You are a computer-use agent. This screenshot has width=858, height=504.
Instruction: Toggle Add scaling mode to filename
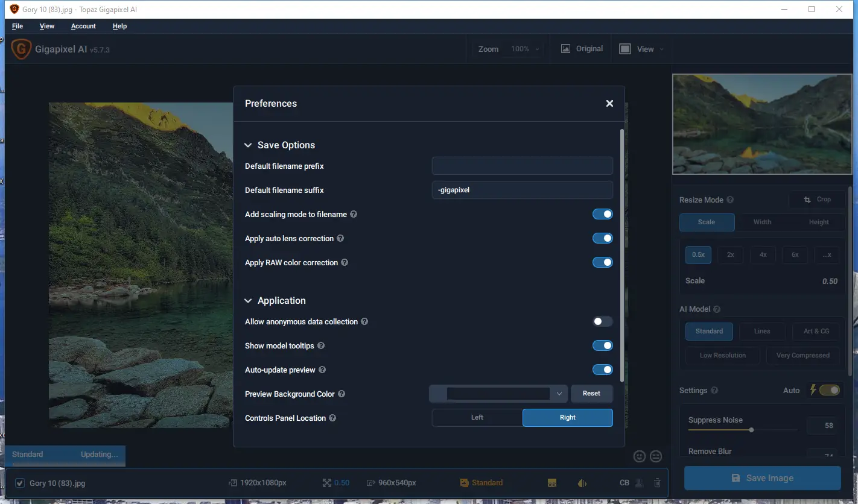click(x=603, y=214)
